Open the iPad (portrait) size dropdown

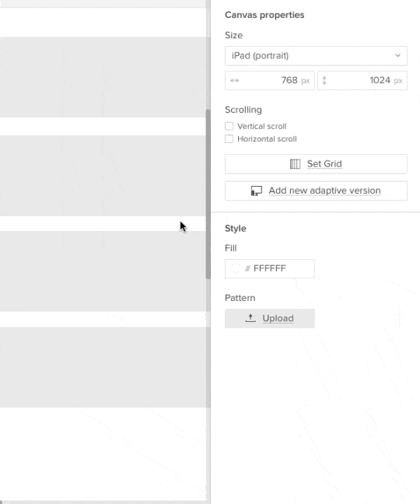pos(316,56)
